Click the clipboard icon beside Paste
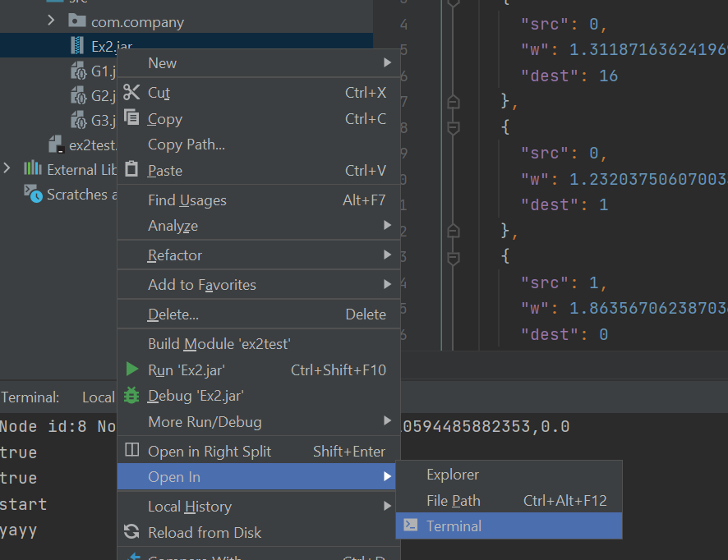 click(131, 170)
